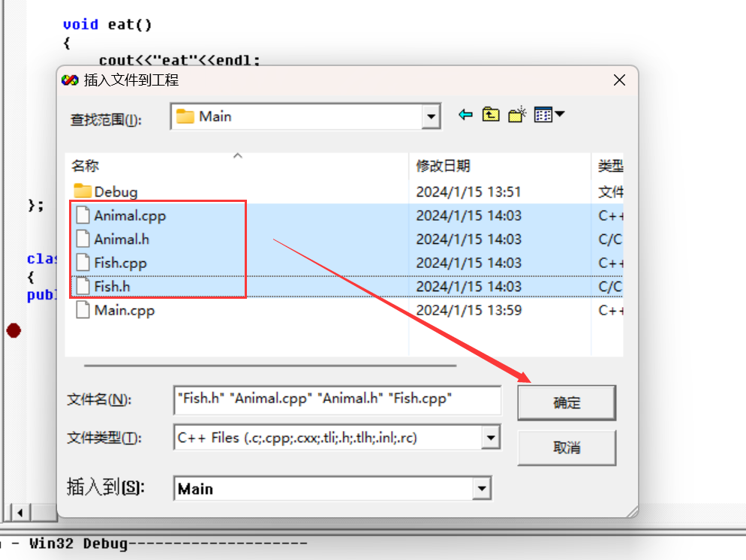Click modified date in Animal.cpp row
The height and width of the screenshot is (560, 746).
pos(468,215)
